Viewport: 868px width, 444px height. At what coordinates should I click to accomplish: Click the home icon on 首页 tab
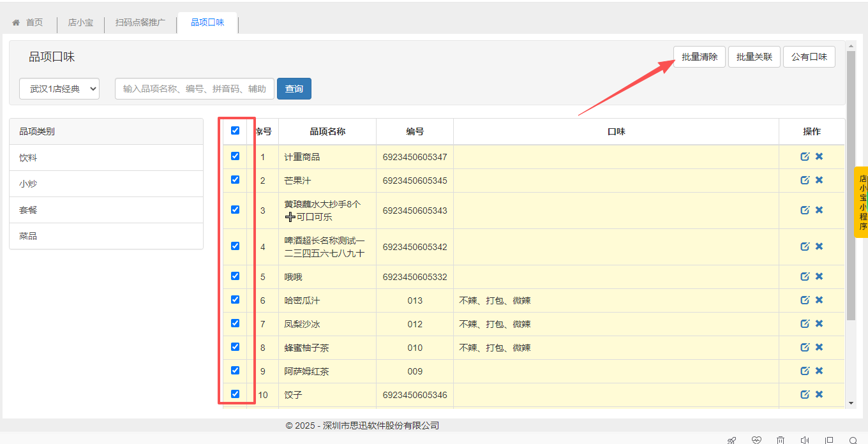click(x=17, y=22)
